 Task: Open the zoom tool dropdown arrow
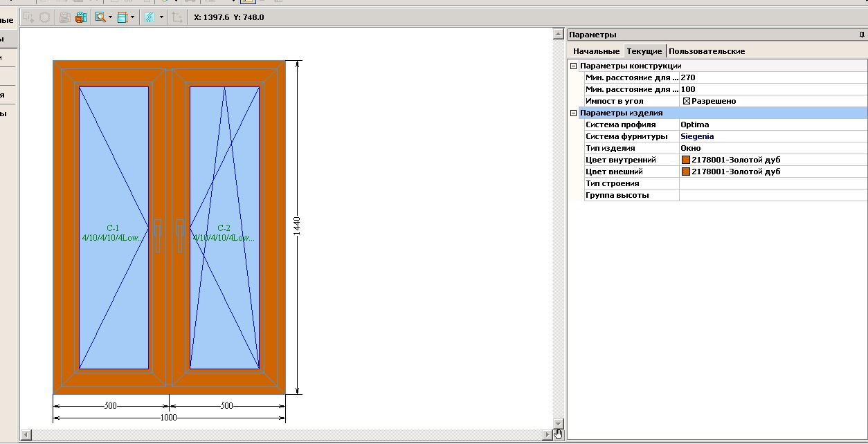point(110,17)
